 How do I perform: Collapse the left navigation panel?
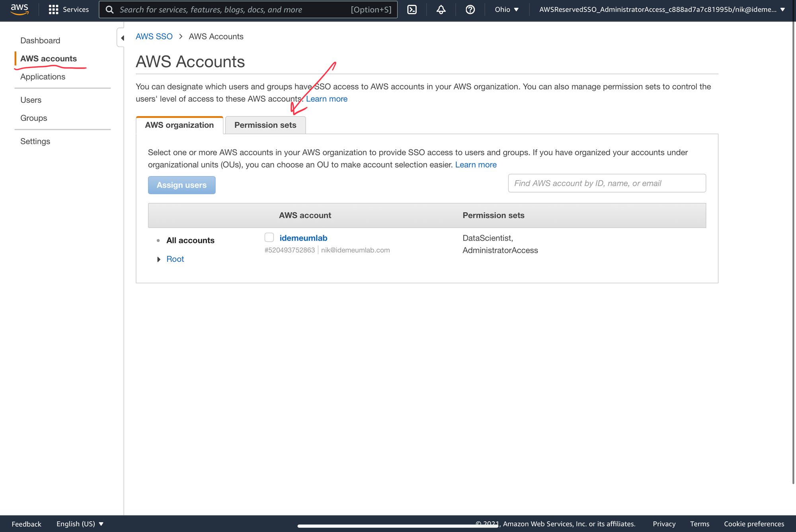(122, 38)
